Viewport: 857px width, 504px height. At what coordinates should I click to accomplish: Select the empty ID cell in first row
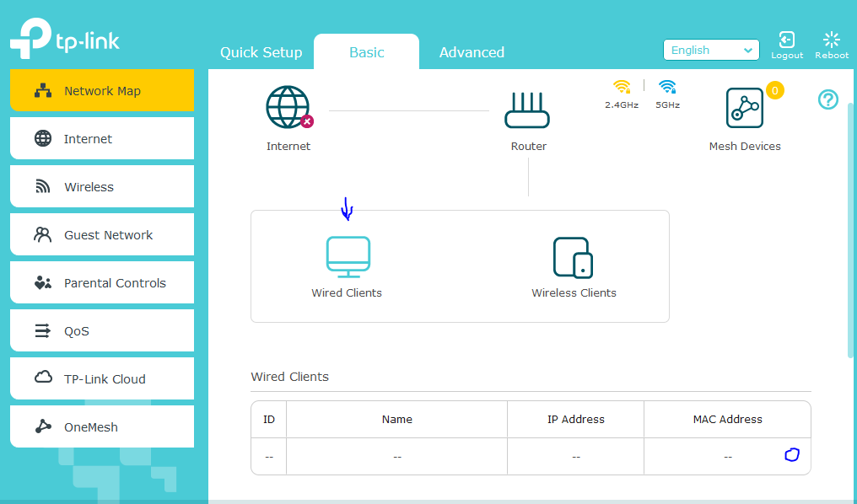269,457
